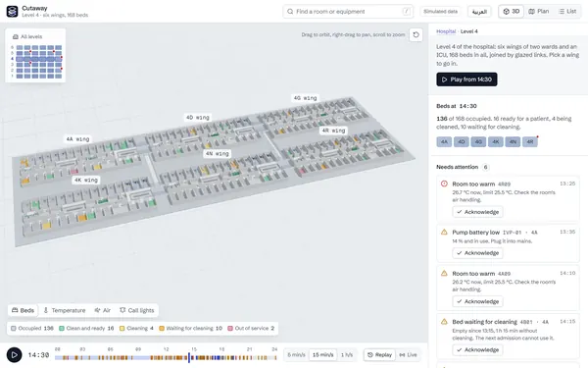588x368 pixels.
Task: Focus the Find a room or equipment field
Action: (348, 12)
